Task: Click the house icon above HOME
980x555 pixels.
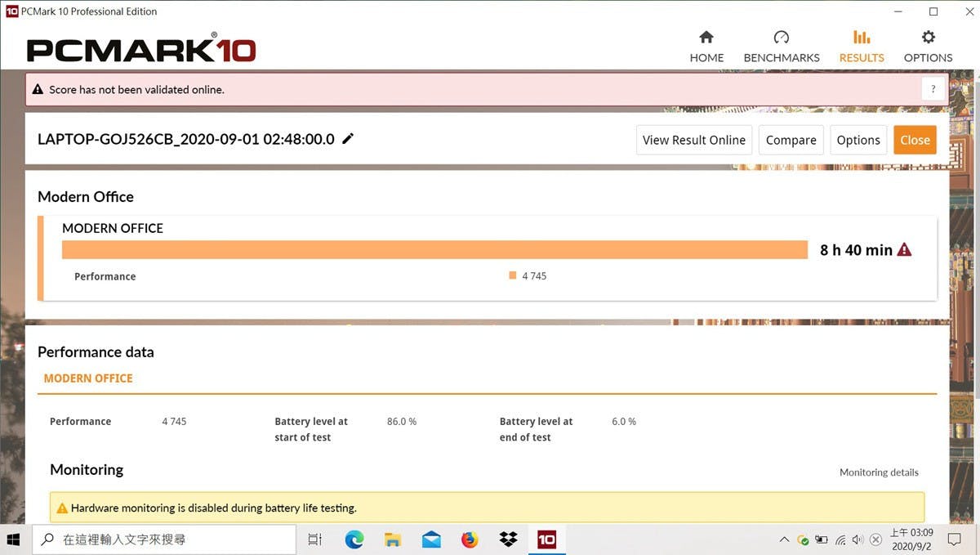Action: coord(706,38)
